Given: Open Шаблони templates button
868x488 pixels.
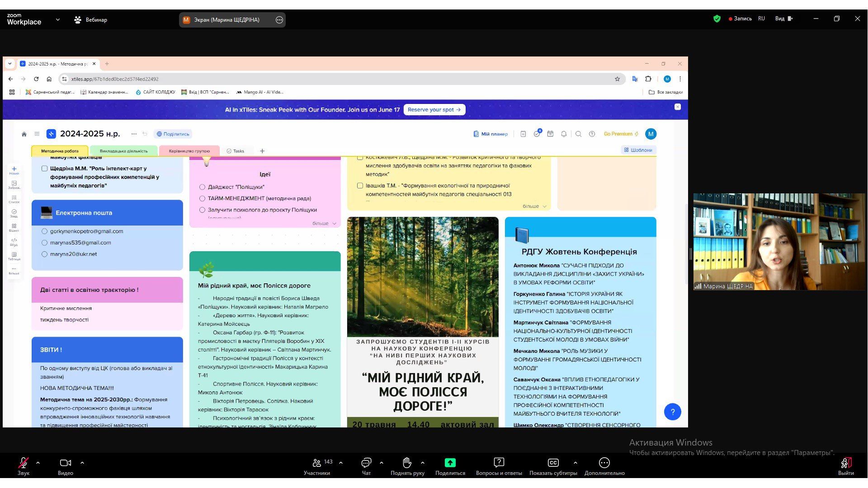Looking at the screenshot, I should [638, 150].
